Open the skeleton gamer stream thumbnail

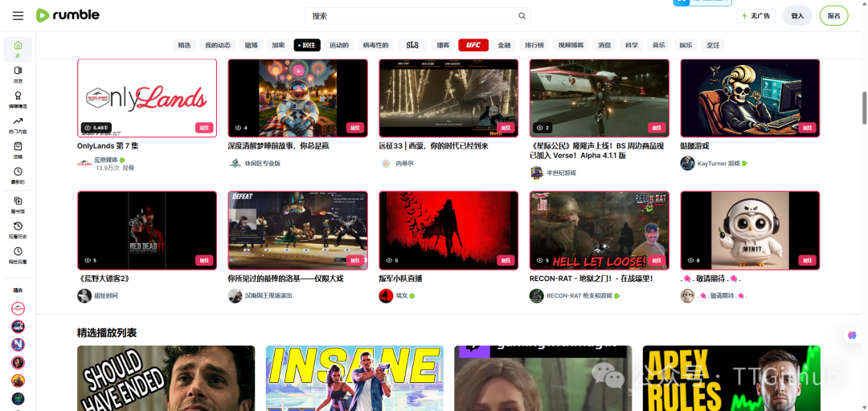[750, 98]
